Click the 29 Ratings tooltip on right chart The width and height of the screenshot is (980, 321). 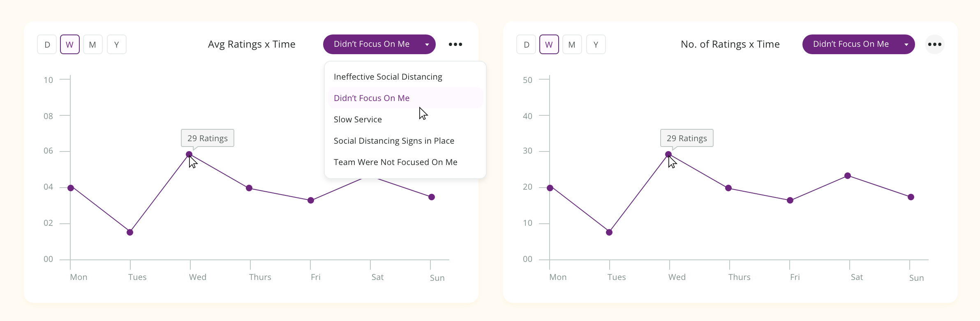click(x=686, y=138)
